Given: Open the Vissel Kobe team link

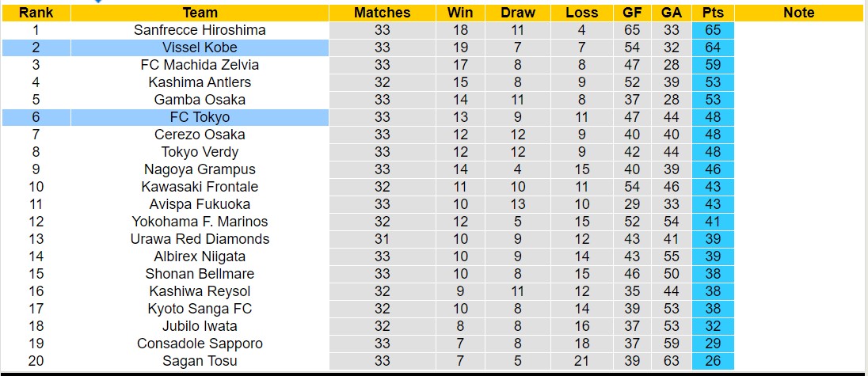Looking at the screenshot, I should coord(200,47).
